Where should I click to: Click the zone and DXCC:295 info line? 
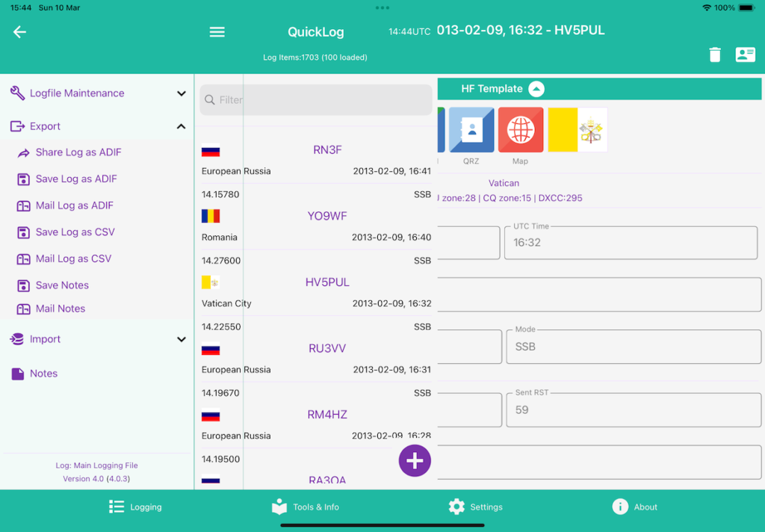(x=510, y=198)
